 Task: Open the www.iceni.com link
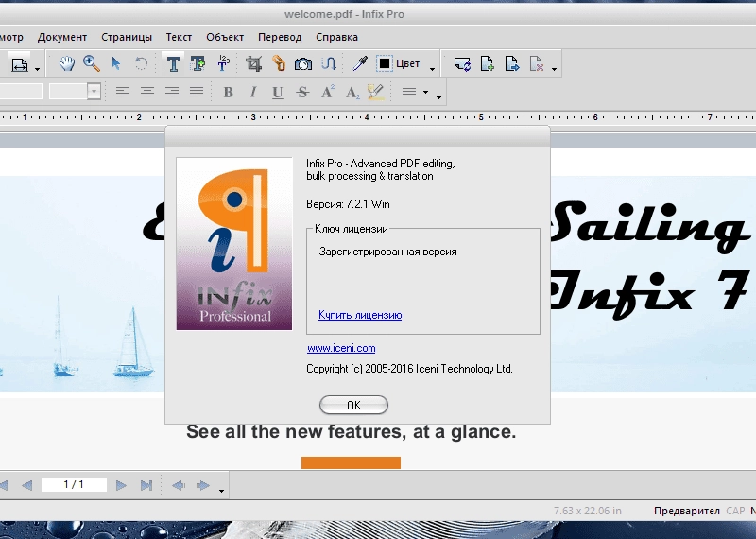coord(341,348)
